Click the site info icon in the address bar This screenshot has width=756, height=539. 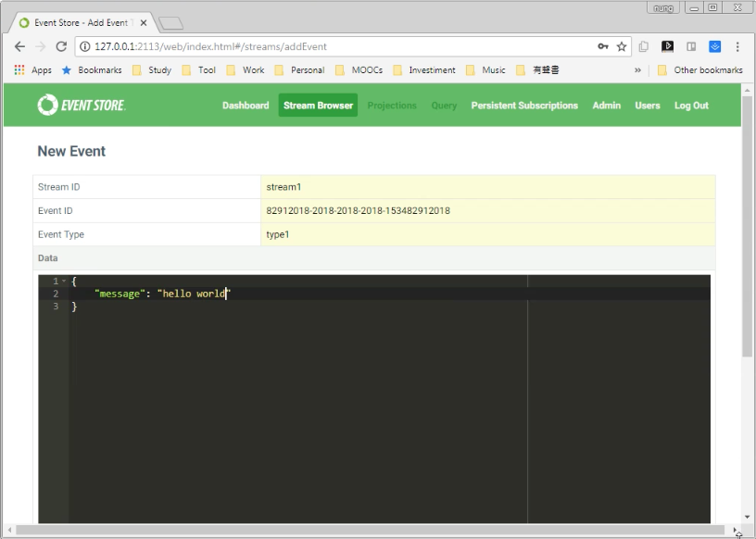85,46
